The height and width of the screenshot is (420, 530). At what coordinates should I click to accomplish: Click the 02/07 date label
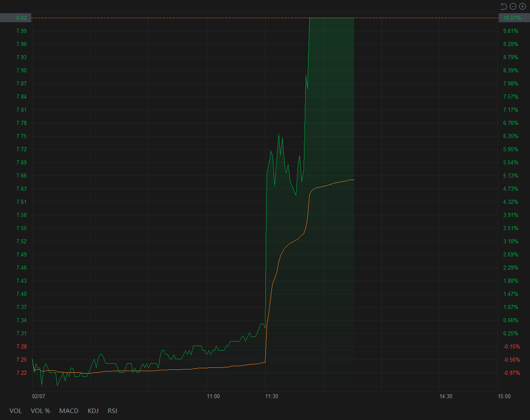[39, 396]
